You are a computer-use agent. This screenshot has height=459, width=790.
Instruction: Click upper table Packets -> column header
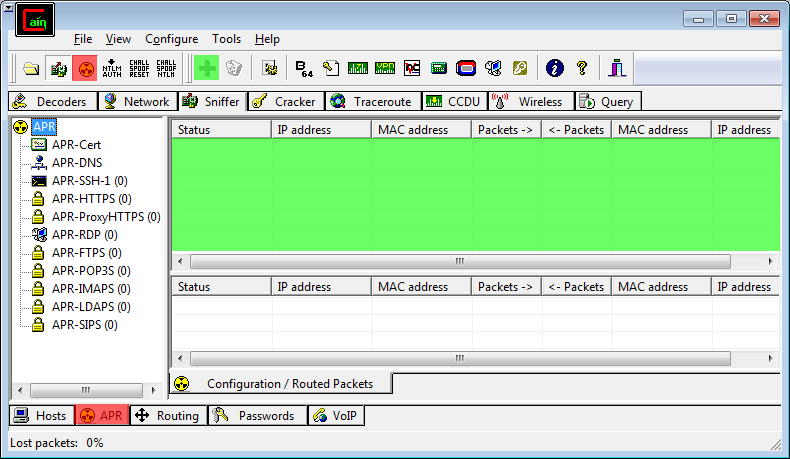coord(506,129)
